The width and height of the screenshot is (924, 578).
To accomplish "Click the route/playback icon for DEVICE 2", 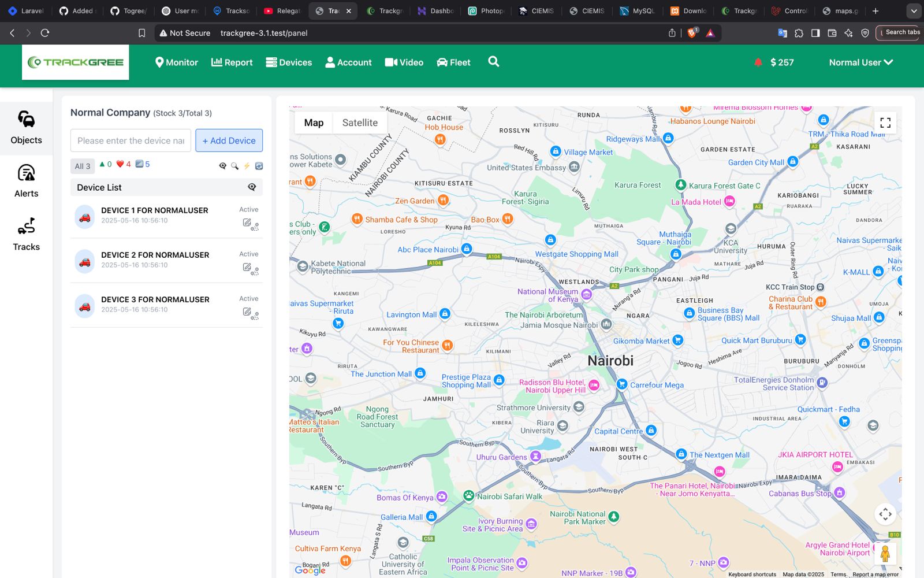I will (255, 271).
